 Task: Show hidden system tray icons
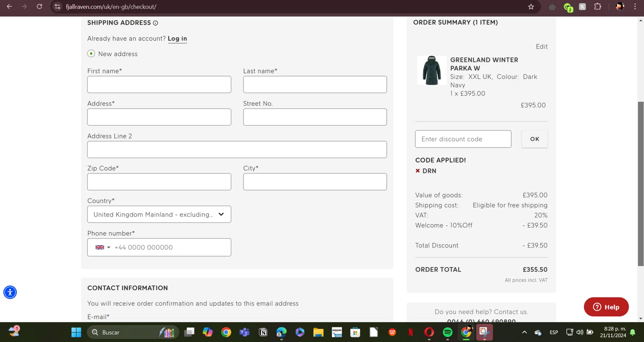pyautogui.click(x=524, y=332)
